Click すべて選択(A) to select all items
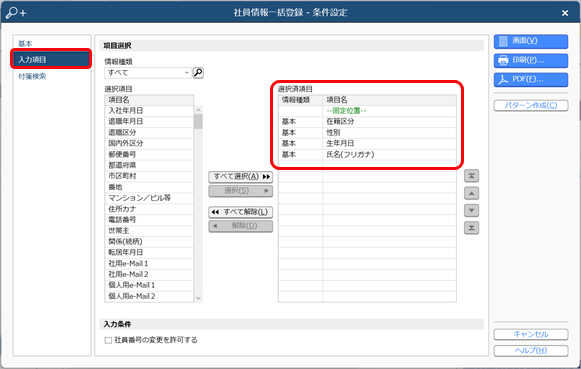581x369 pixels. click(240, 177)
